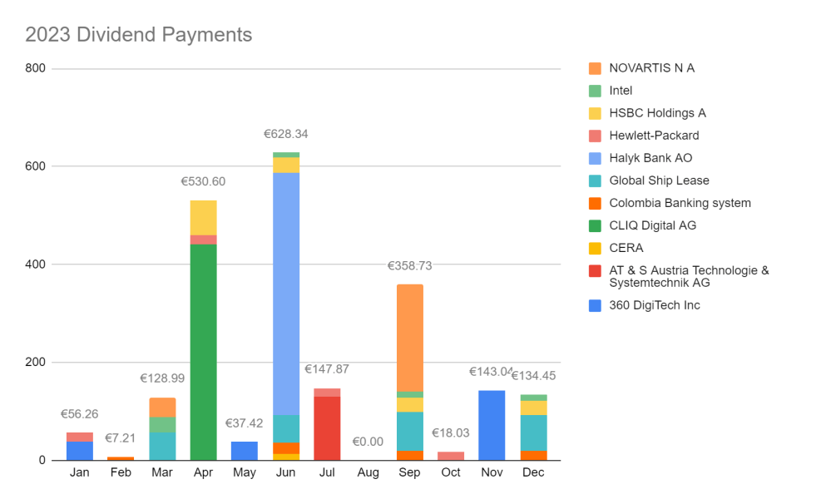Click the red AT & S bar in July
The height and width of the screenshot is (504, 816).
coord(327,428)
